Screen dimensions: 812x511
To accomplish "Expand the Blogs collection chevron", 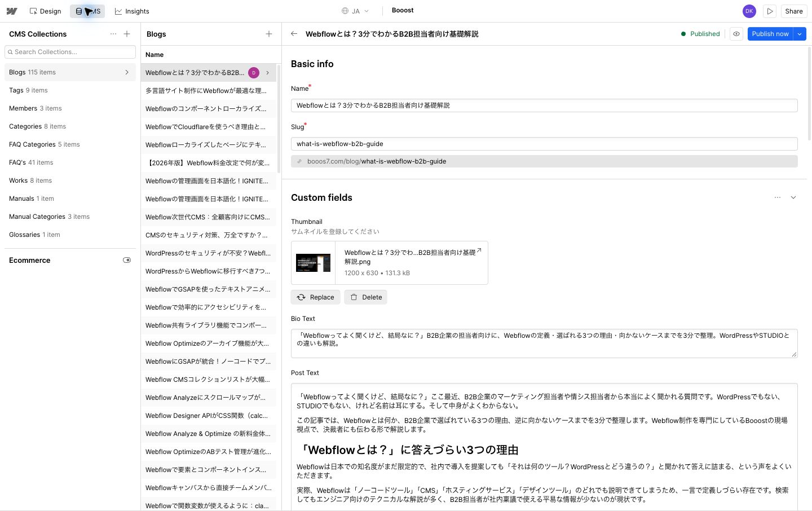I will click(x=127, y=72).
